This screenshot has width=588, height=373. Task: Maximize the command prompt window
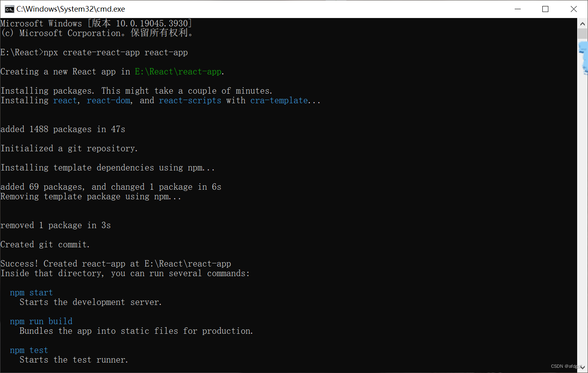[545, 9]
